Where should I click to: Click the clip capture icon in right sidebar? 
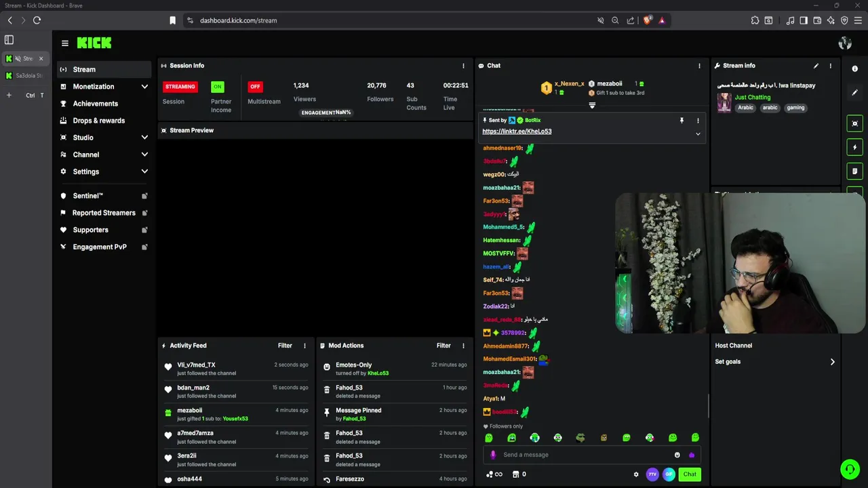click(x=854, y=123)
